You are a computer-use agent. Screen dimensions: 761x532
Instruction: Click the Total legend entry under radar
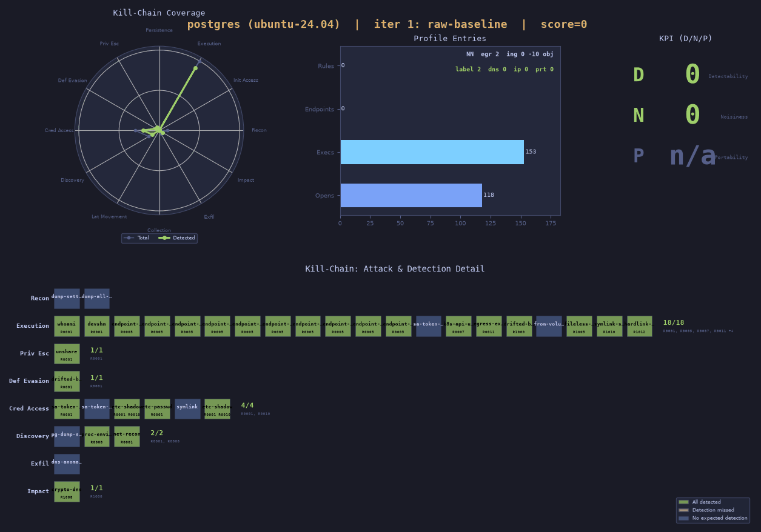click(x=136, y=238)
